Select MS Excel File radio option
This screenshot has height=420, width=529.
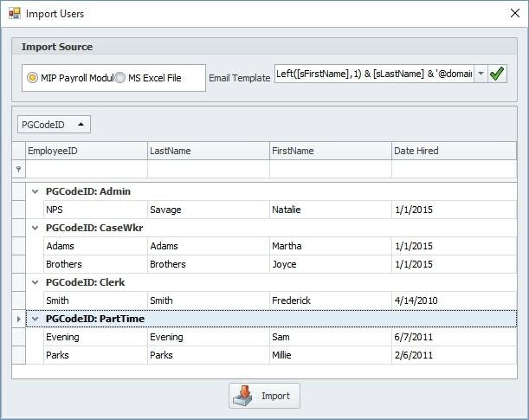(x=120, y=78)
